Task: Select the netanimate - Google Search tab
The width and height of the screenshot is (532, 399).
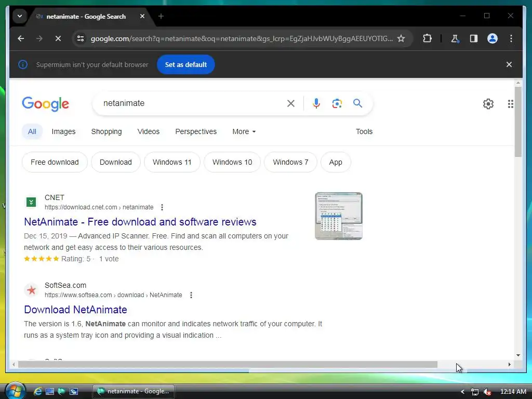Action: click(x=86, y=16)
